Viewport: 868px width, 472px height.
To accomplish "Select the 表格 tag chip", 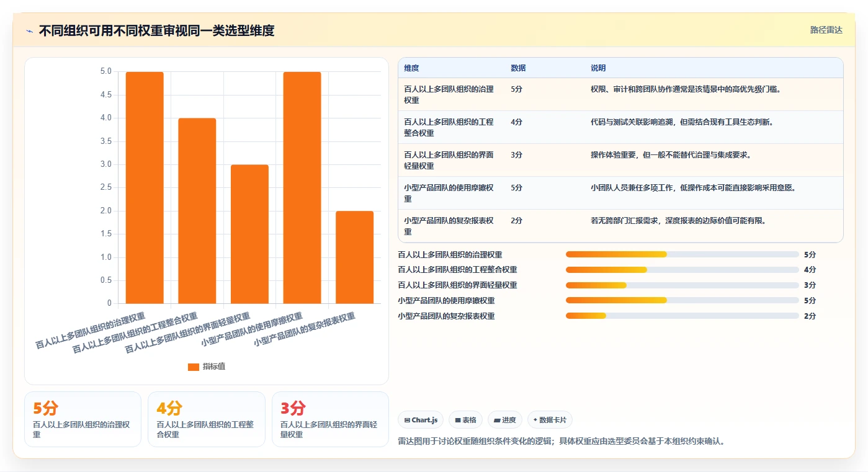I will 465,420.
